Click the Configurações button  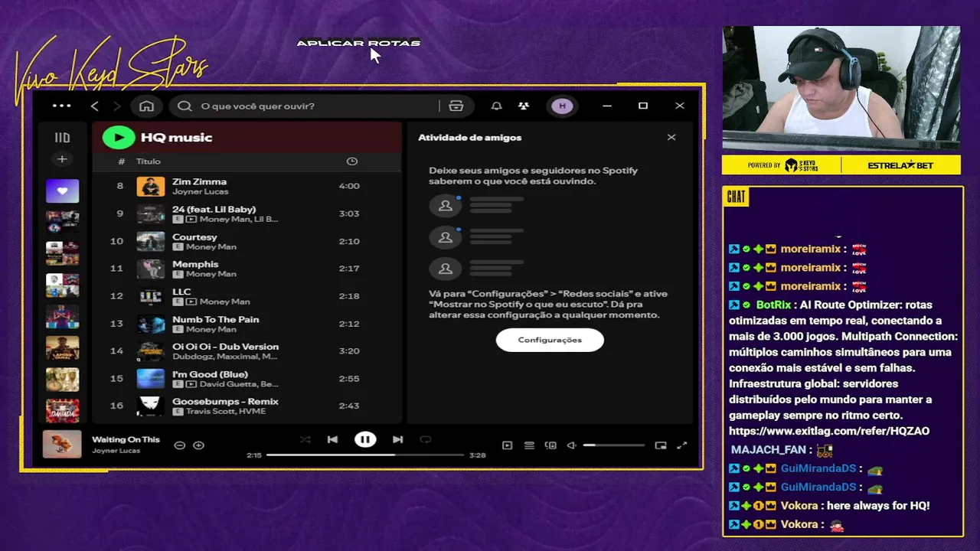pyautogui.click(x=550, y=340)
